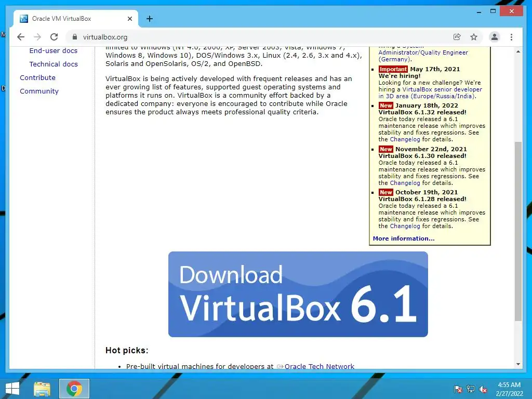Open Changelog link for 6.1.30 release
532x399 pixels.
pos(405,183)
